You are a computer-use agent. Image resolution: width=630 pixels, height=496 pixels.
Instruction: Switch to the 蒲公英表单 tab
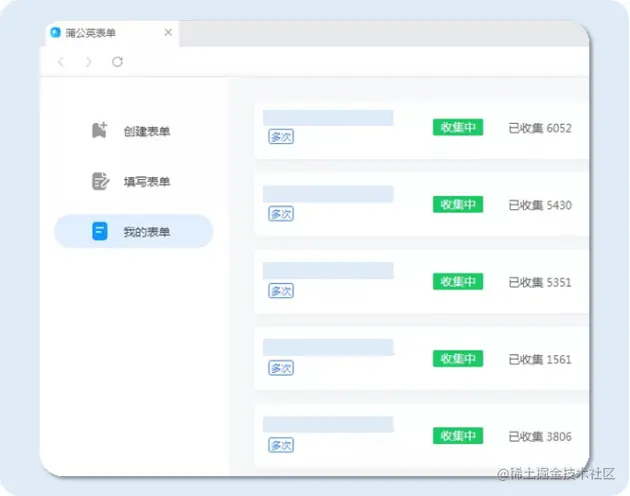point(112,33)
